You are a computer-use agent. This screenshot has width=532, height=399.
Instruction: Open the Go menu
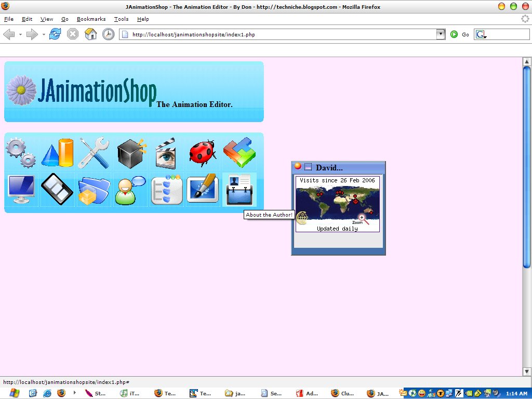tap(65, 19)
